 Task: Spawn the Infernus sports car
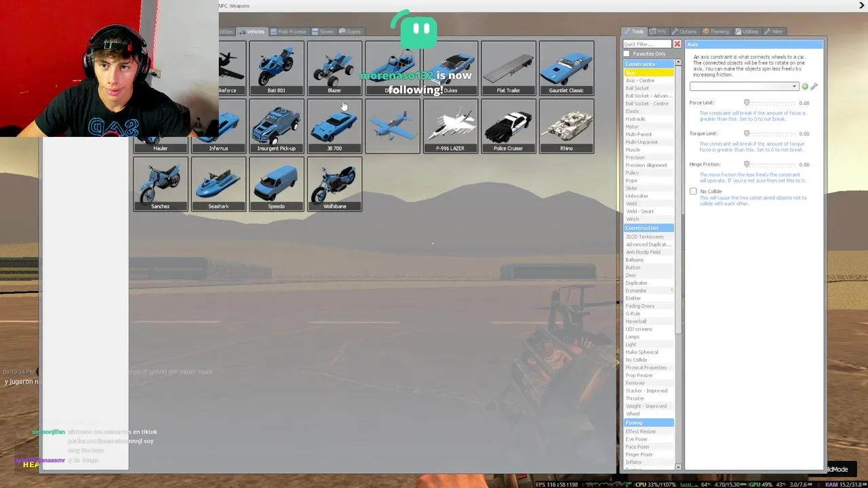(x=218, y=126)
